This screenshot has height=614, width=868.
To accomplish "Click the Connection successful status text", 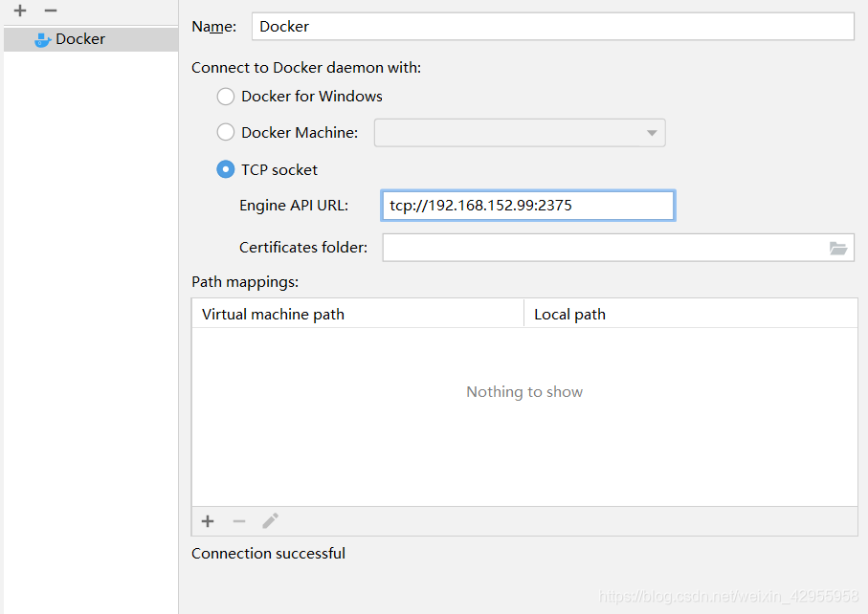I will coord(269,553).
